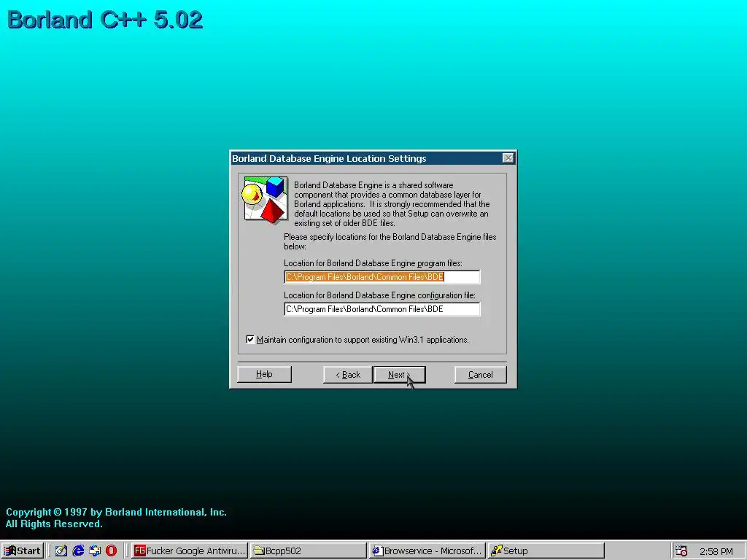Click the 2:58 PM system clock
Viewport: 747px width, 560px height.
pyautogui.click(x=716, y=551)
